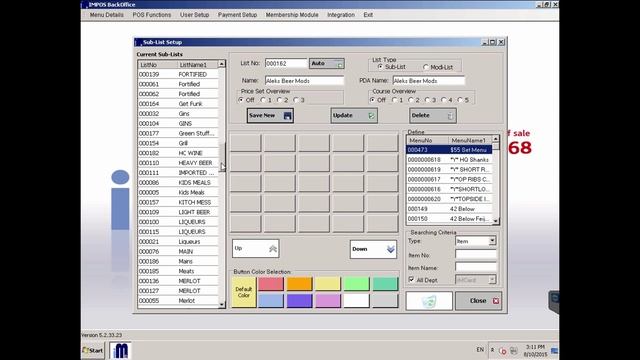Open the User Setup menu

[x=194, y=15]
